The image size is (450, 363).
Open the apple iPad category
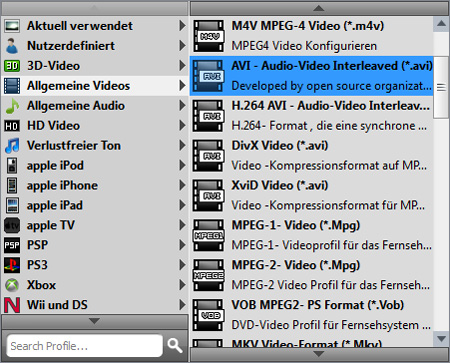pyautogui.click(x=95, y=205)
